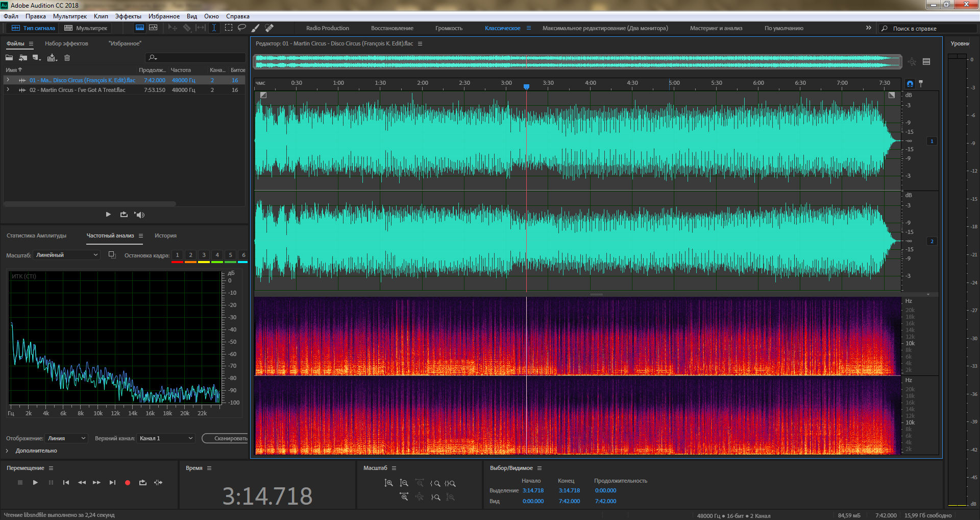Click hold frame button 5
This screenshot has height=520, width=980.
[x=230, y=255]
